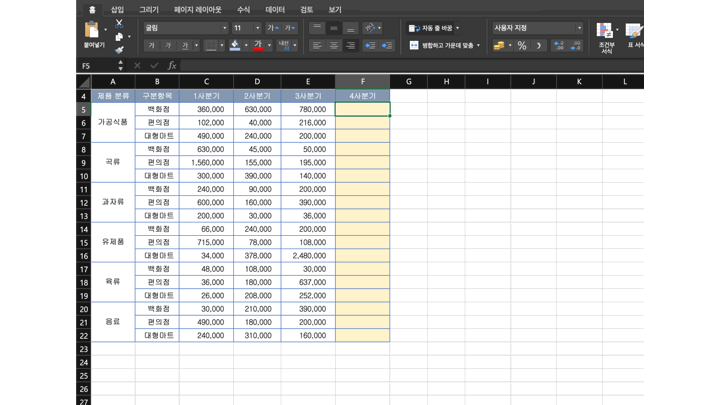Viewport: 720px width, 405px height.
Task: Switch to the 검토 tab
Action: (x=306, y=9)
